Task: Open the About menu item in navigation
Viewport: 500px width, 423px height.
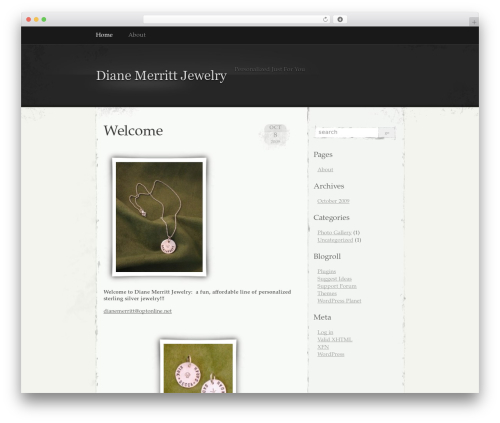Action: pos(137,35)
